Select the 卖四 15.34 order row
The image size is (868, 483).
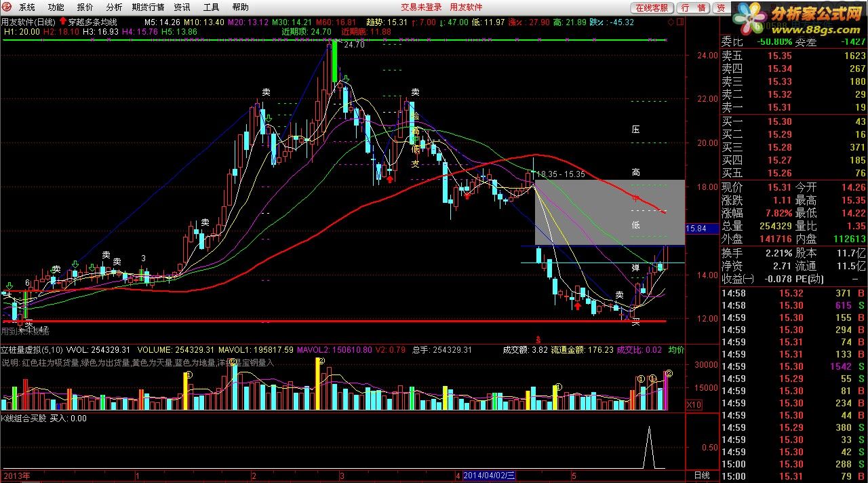793,69
